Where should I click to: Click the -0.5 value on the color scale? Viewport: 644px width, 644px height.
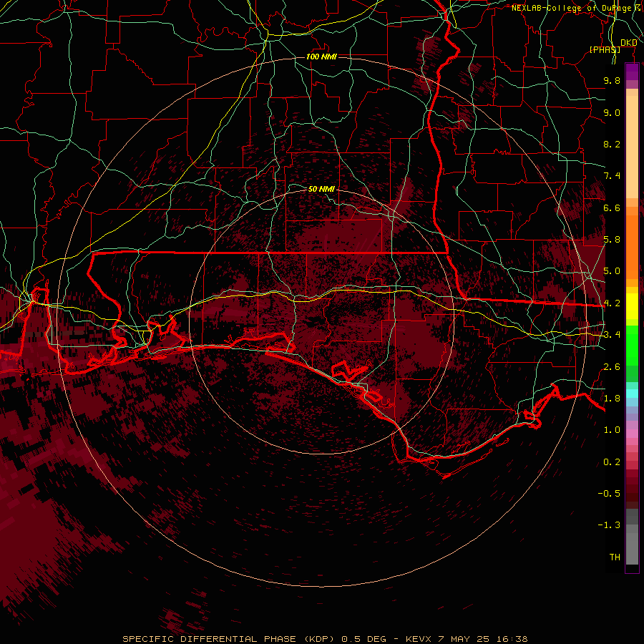coord(609,494)
